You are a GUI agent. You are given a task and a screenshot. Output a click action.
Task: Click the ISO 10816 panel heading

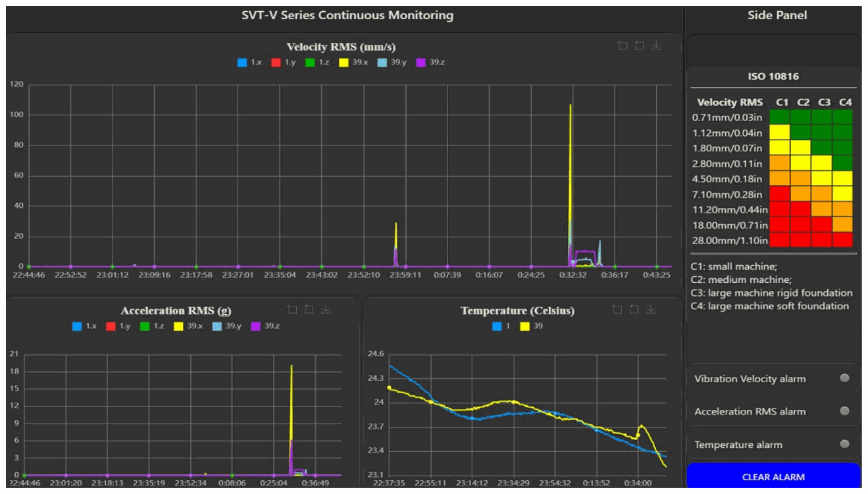click(773, 76)
